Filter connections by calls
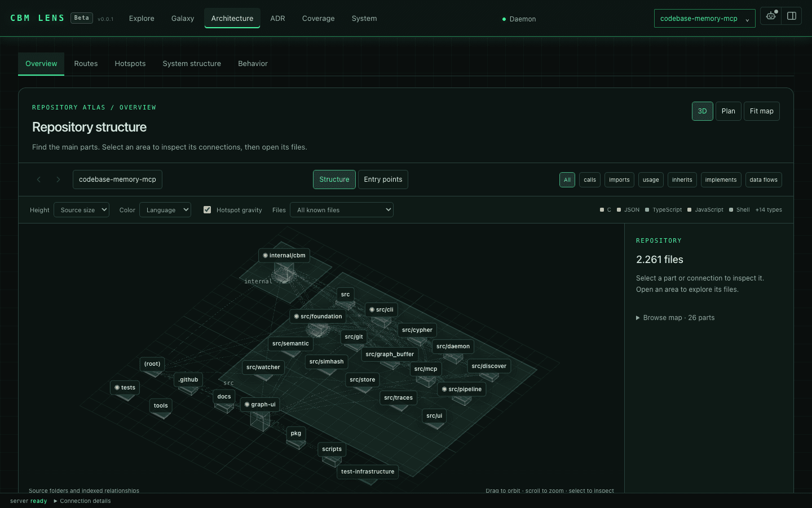Image resolution: width=812 pixels, height=508 pixels. [590, 180]
